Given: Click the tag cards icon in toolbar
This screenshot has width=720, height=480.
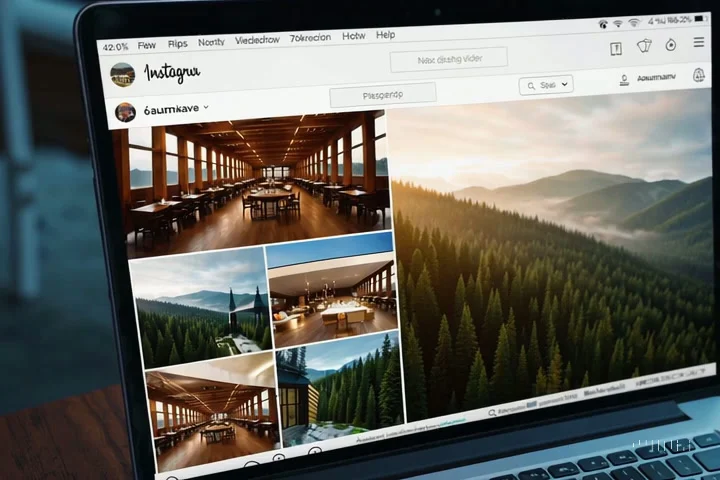Looking at the screenshot, I should (644, 46).
